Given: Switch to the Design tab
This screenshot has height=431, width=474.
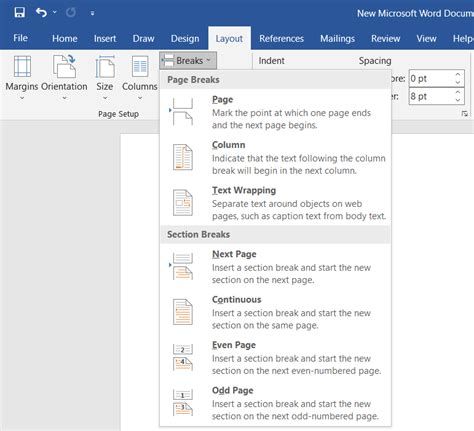Looking at the screenshot, I should click(x=185, y=38).
